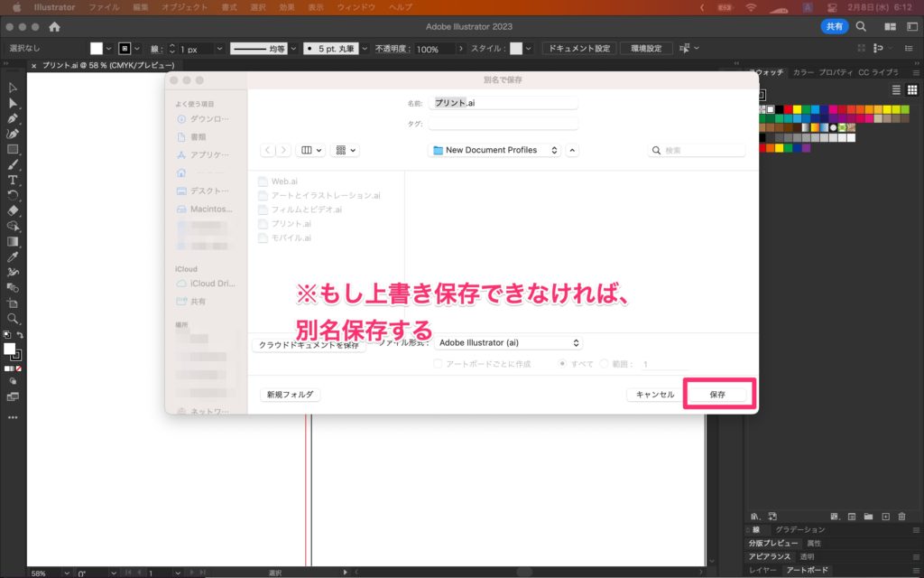Screen dimensions: 924x578
Task: Select the Type tool
Action: [x=13, y=180]
